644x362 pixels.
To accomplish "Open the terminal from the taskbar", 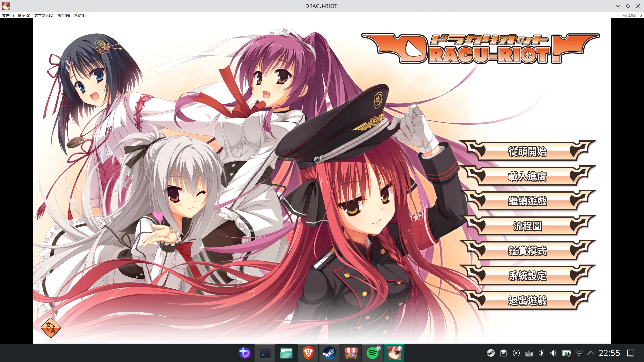I will point(265,353).
